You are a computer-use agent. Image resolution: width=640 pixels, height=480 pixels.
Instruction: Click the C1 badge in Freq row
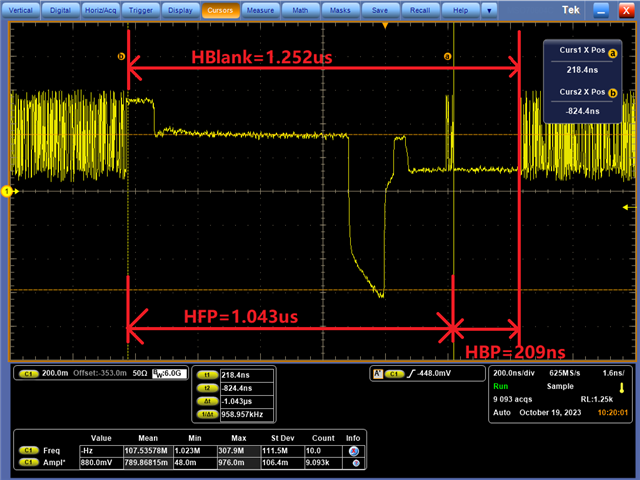click(x=29, y=450)
